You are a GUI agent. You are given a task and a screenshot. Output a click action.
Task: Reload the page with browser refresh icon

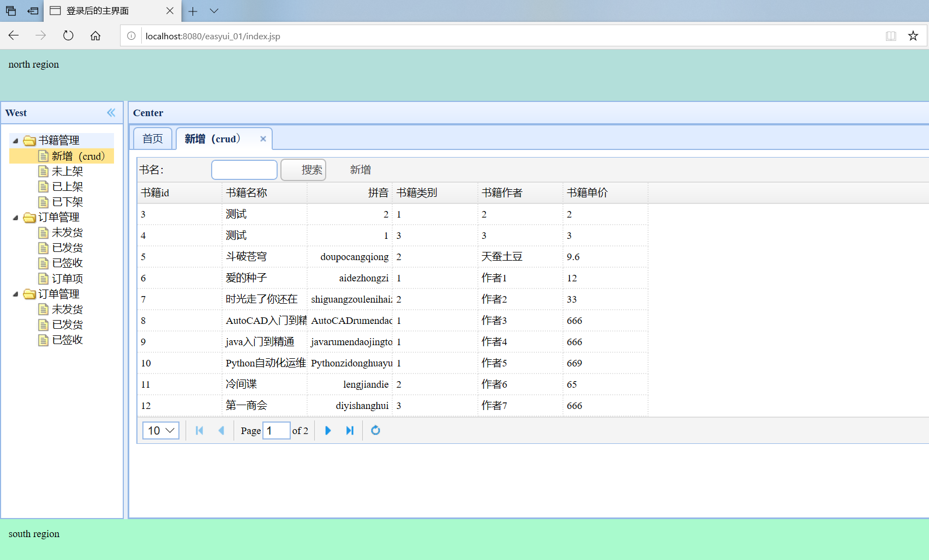tap(68, 36)
